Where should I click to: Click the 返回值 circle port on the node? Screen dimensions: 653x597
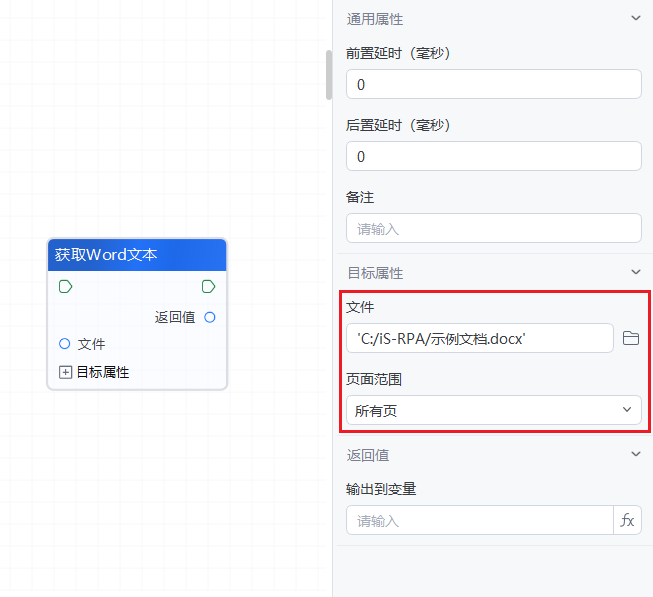210,317
